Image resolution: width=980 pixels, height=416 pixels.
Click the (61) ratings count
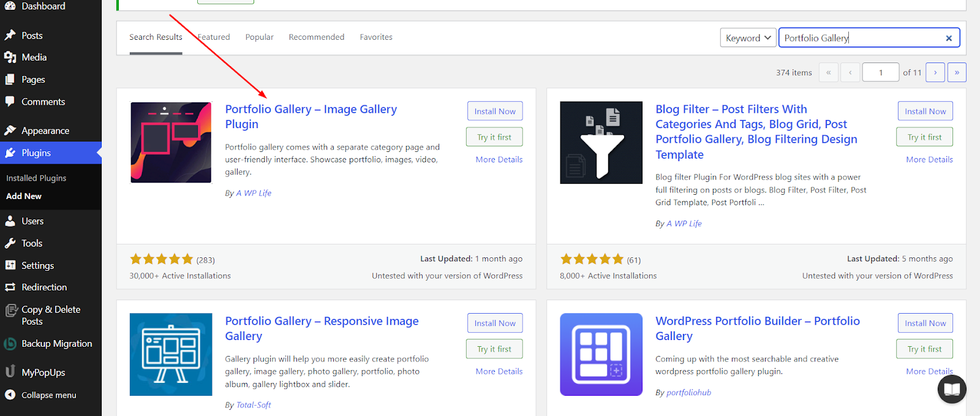point(634,260)
